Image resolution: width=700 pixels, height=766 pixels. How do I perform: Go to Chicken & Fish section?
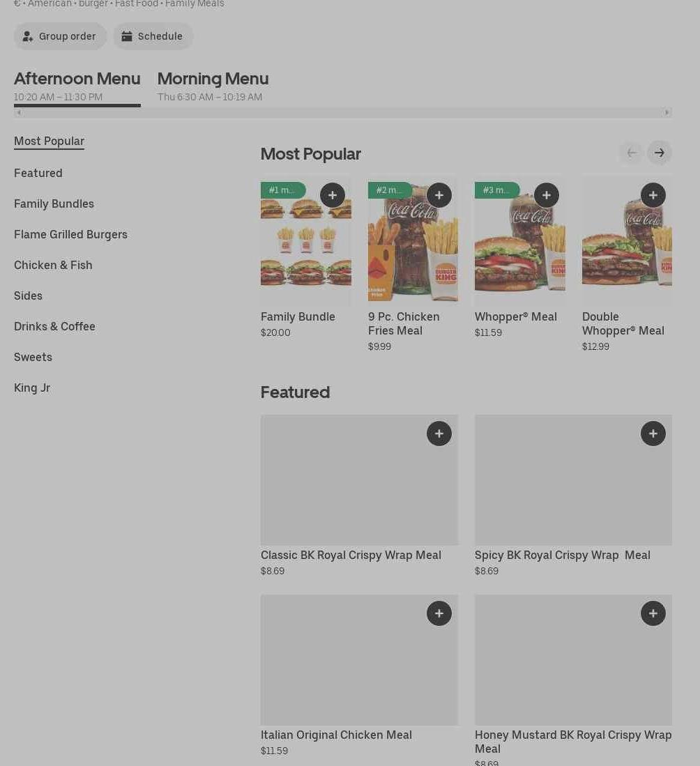point(53,265)
